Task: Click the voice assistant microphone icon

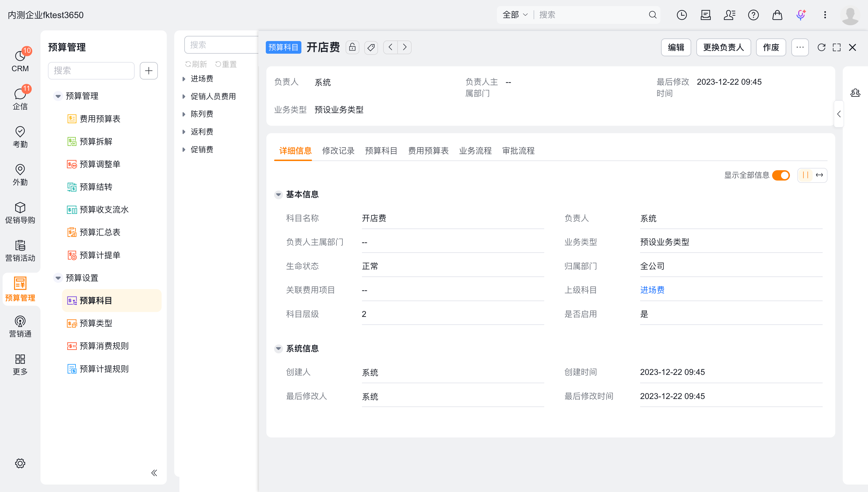Action: pyautogui.click(x=801, y=15)
